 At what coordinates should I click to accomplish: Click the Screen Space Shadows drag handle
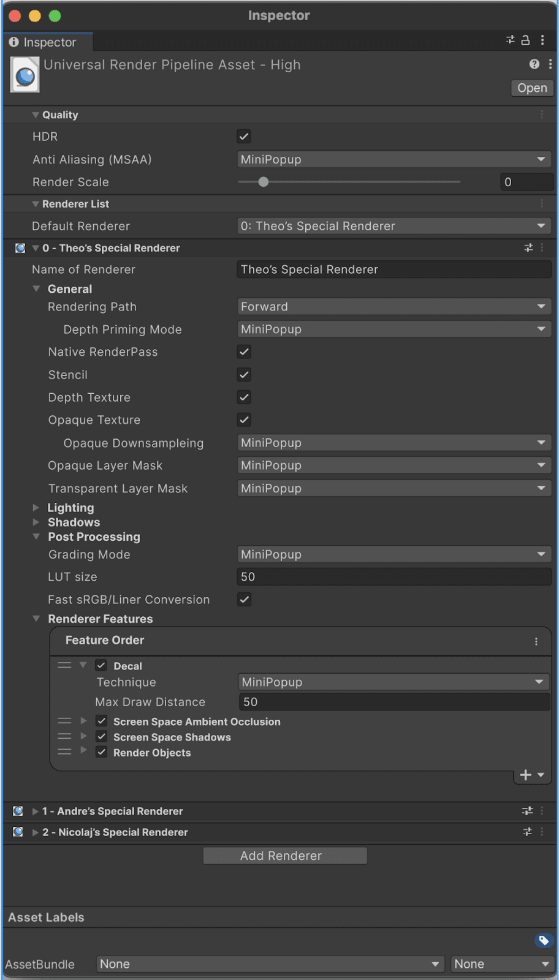coord(64,736)
